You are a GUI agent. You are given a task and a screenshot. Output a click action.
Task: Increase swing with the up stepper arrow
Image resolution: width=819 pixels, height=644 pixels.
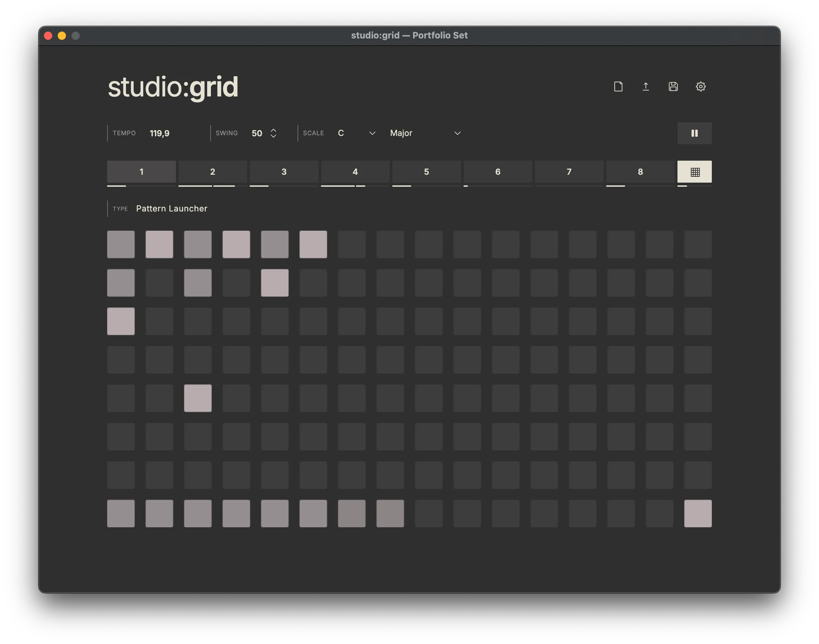coord(273,130)
